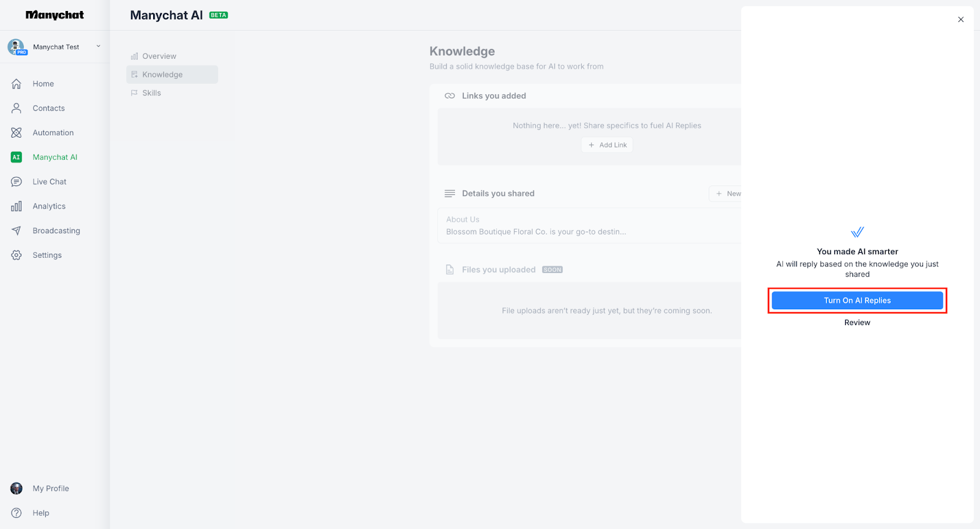Switch to the Overview tab
This screenshot has width=980, height=529.
[x=159, y=56]
